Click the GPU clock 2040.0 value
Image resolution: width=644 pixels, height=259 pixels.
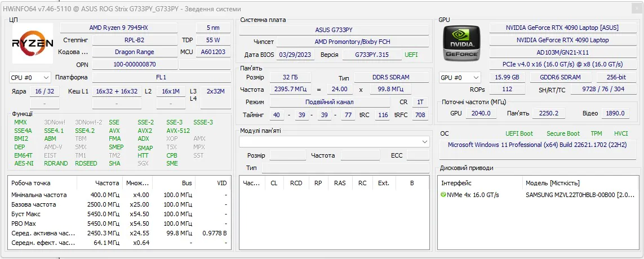[x=482, y=113]
